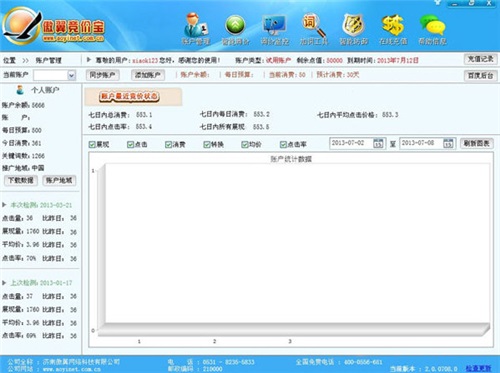Screen dimensions: 500x373
Task: Click the www.aoyinet.com.cn link under the logo
Action: [73, 38]
